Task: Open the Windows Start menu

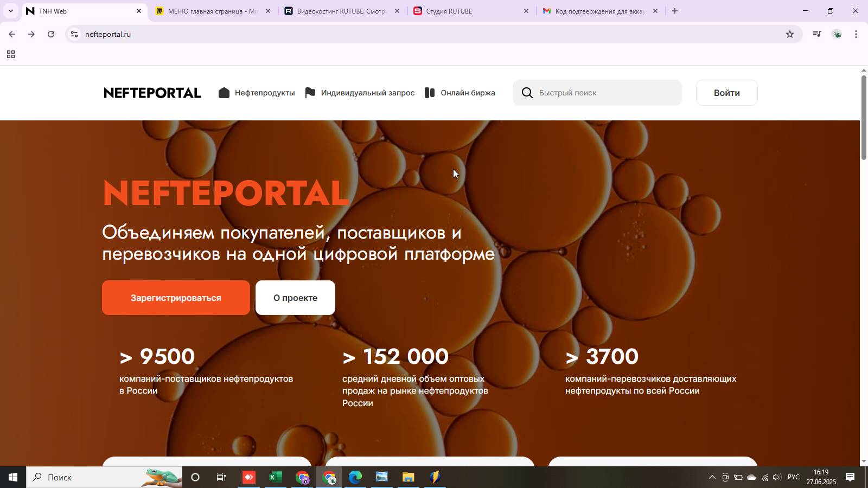Action: 13,477
